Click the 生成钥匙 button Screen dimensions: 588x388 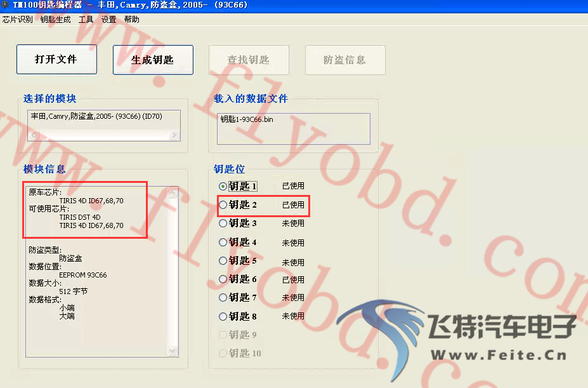[x=153, y=60]
